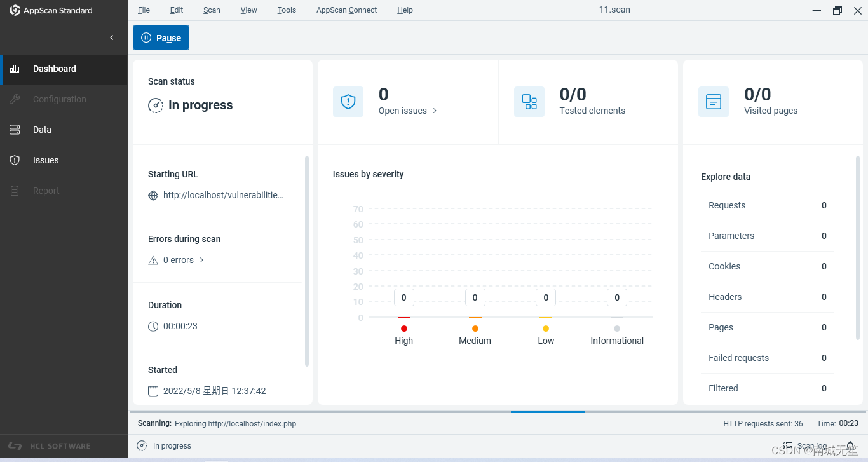Click the scan progress bar
The width and height of the screenshot is (868, 462).
498,412
